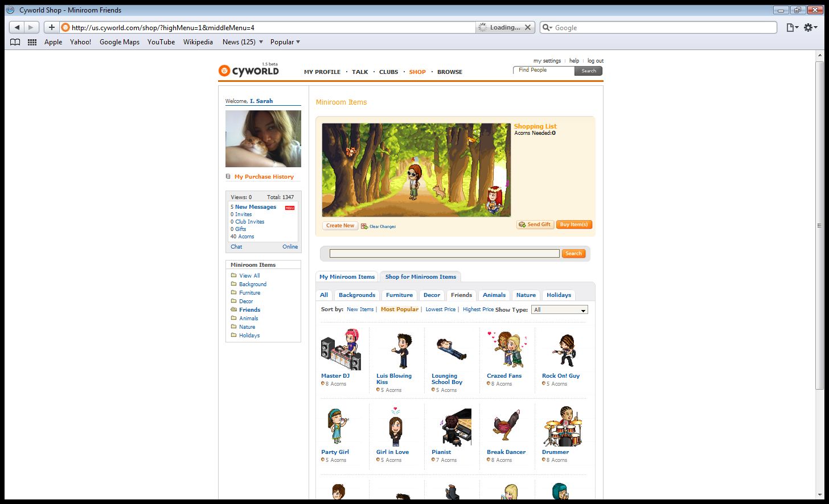Select Holidays category tab
This screenshot has width=829, height=504.
pyautogui.click(x=559, y=295)
